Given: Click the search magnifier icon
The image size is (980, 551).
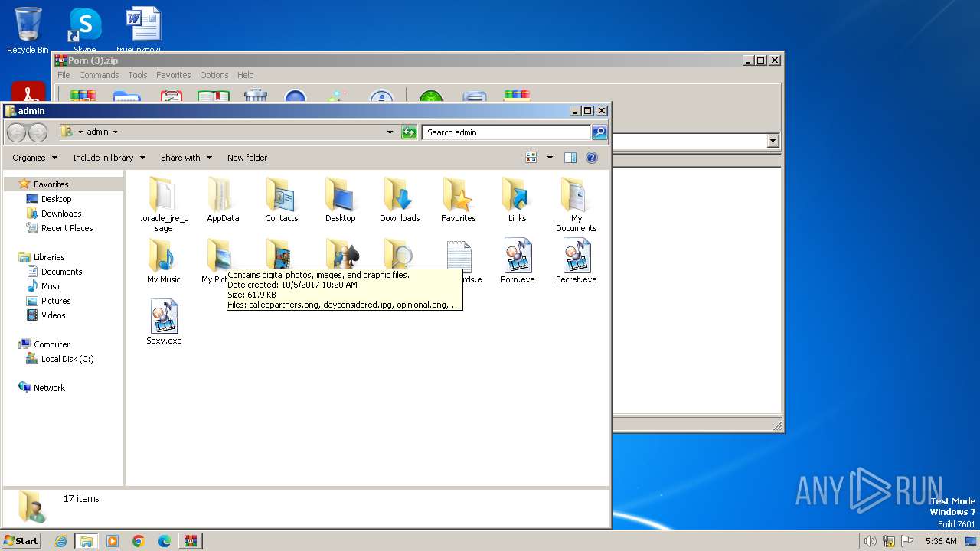Looking at the screenshot, I should click(599, 132).
